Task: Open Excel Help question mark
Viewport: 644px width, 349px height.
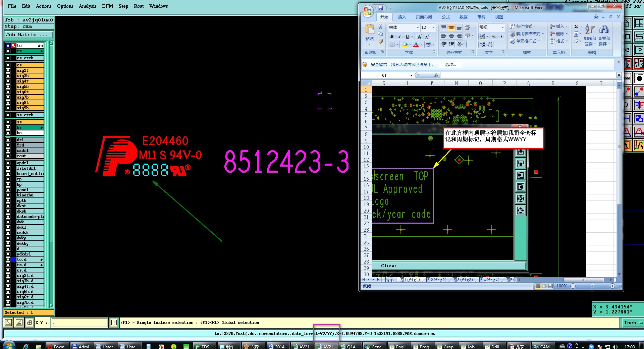Action: click(596, 17)
